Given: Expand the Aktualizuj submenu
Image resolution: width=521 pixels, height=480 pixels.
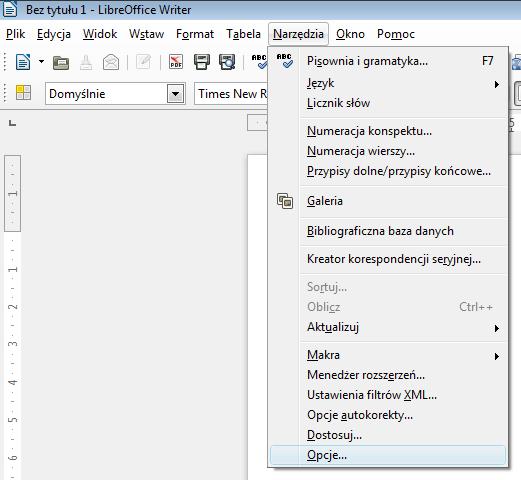Looking at the screenshot, I should pyautogui.click(x=388, y=327).
